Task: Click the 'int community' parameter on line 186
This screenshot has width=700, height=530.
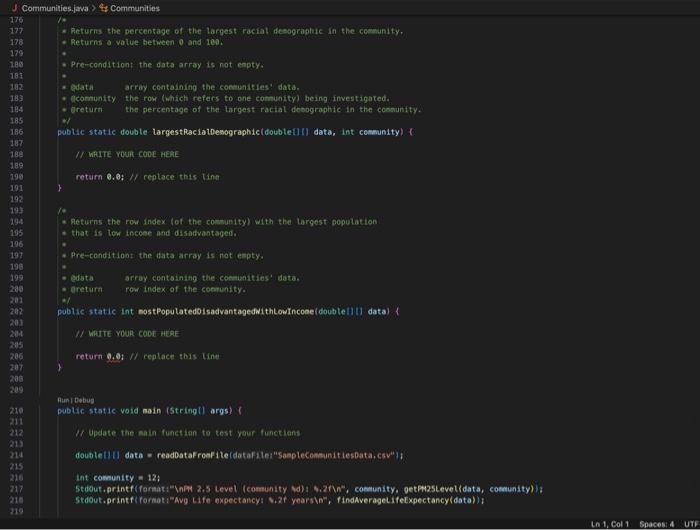Action: (x=371, y=132)
